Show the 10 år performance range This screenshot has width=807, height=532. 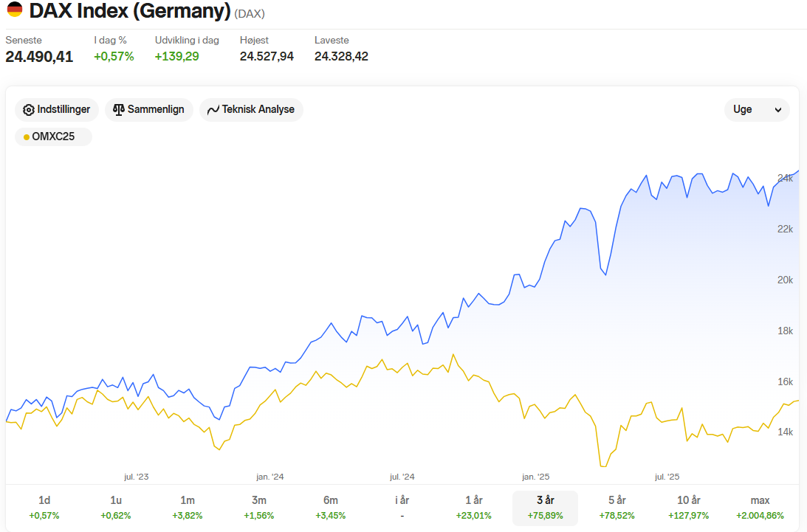click(688, 508)
